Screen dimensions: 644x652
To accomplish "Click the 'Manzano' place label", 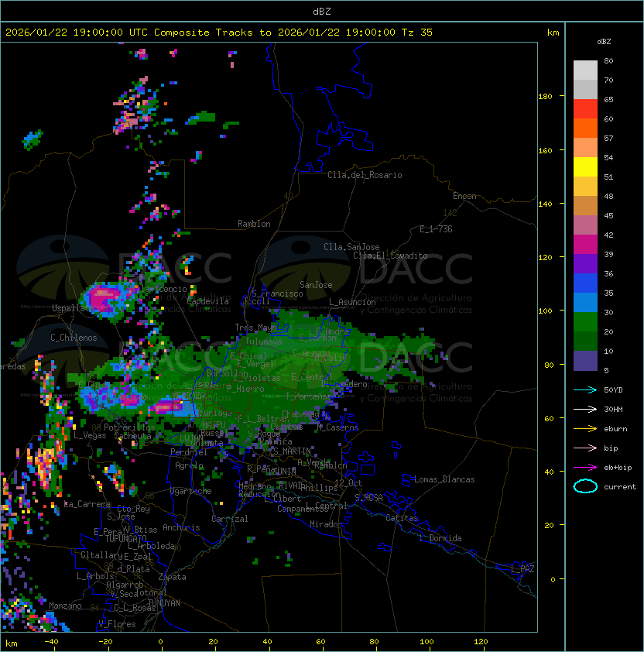I will tap(65, 606).
